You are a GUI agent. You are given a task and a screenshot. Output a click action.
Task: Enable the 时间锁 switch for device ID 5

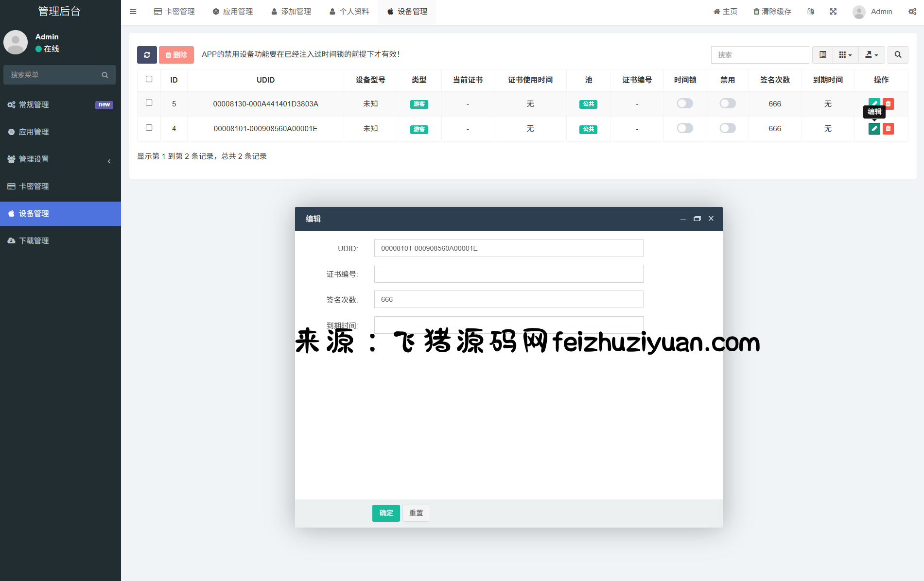point(685,103)
